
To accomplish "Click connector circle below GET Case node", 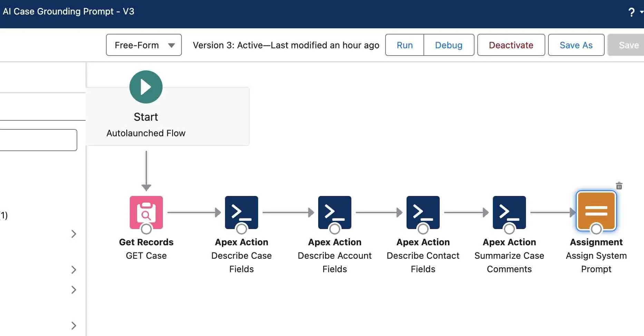I will click(x=146, y=229).
